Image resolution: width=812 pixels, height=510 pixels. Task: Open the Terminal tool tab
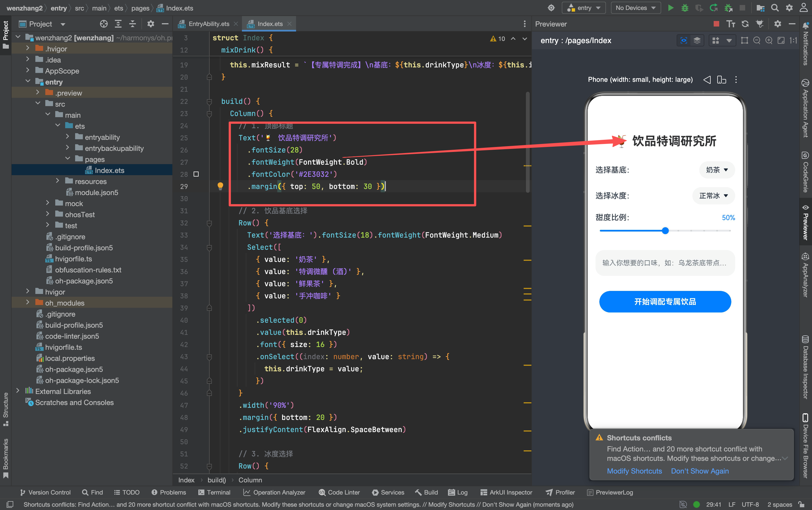pyautogui.click(x=214, y=492)
